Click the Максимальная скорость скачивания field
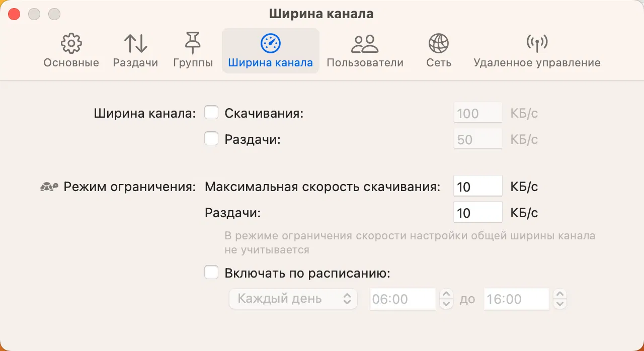This screenshot has height=351, width=644. point(477,187)
